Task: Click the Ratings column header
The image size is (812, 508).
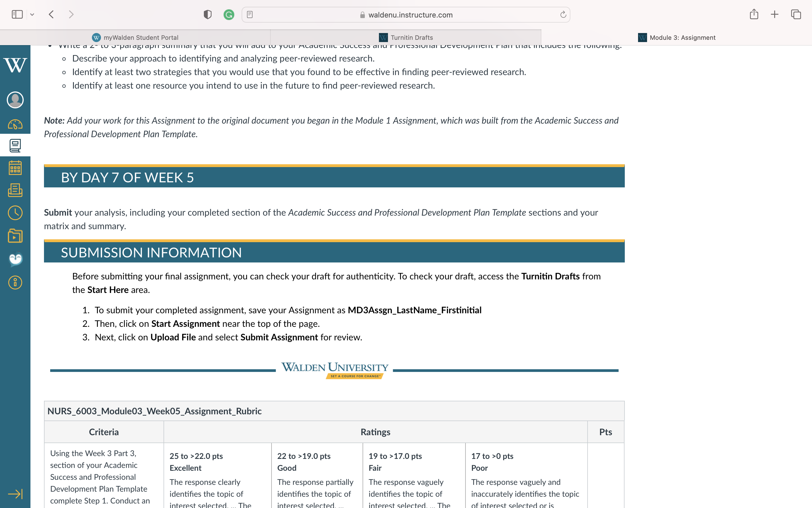Action: pos(376,432)
